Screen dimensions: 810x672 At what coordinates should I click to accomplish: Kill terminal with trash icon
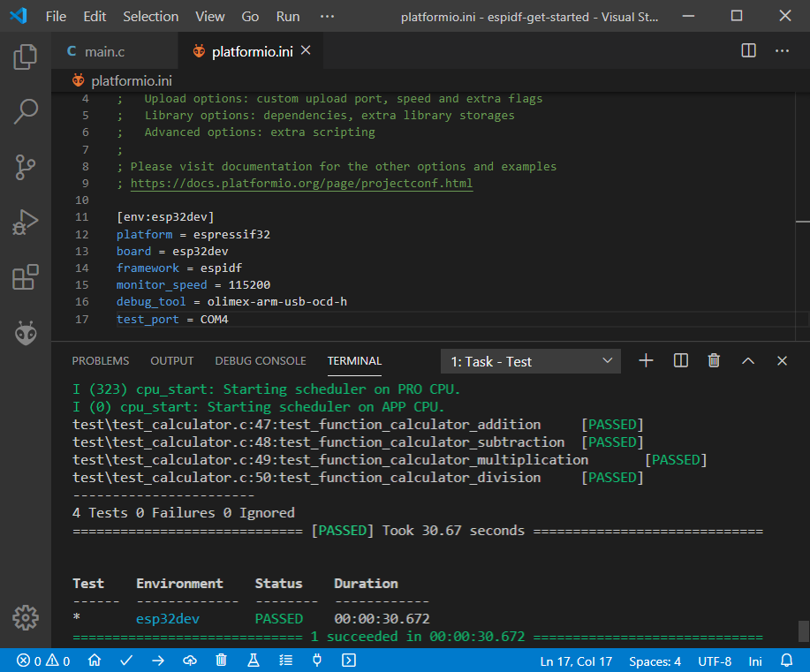[714, 360]
